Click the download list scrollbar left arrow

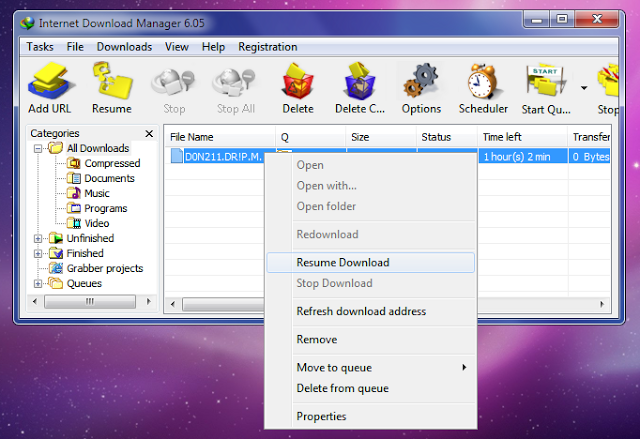173,304
